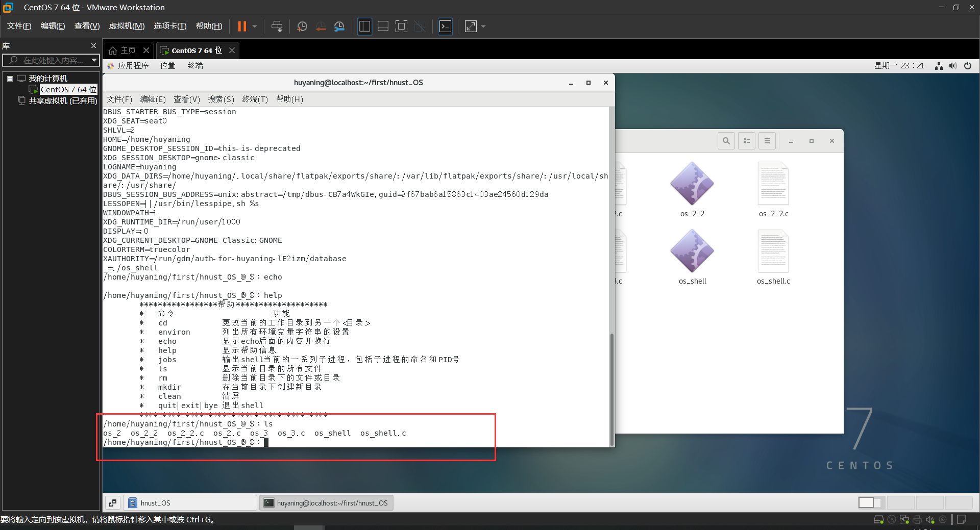Click the network adapter status icon
The width and height of the screenshot is (980, 530).
click(x=904, y=520)
